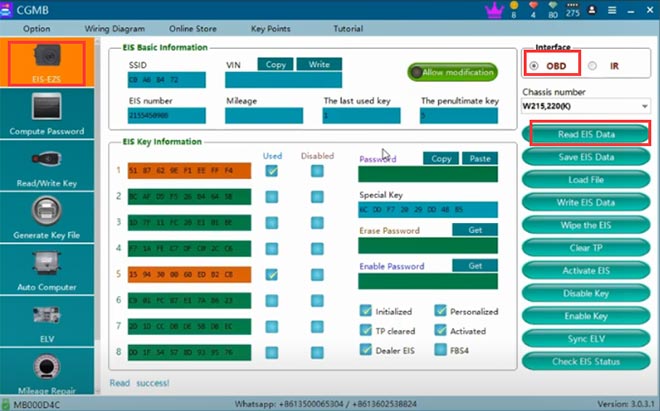Toggle the Allow modification switch

pos(453,72)
